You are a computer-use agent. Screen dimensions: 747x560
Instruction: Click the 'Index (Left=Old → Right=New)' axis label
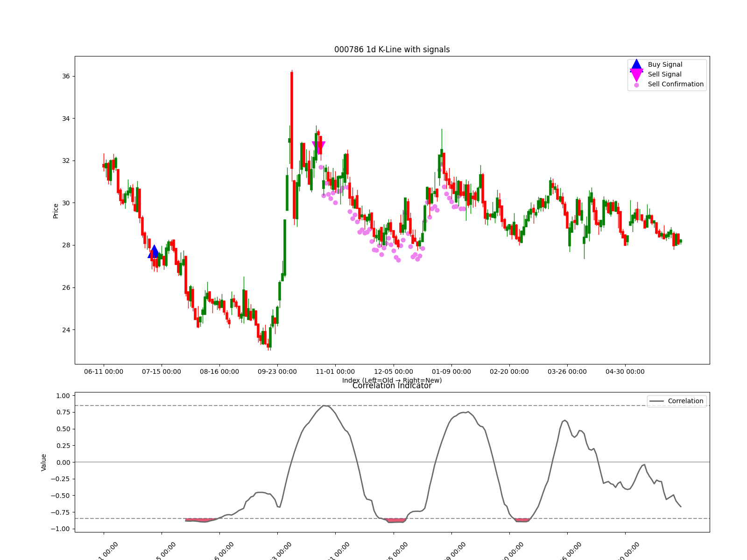(x=392, y=380)
